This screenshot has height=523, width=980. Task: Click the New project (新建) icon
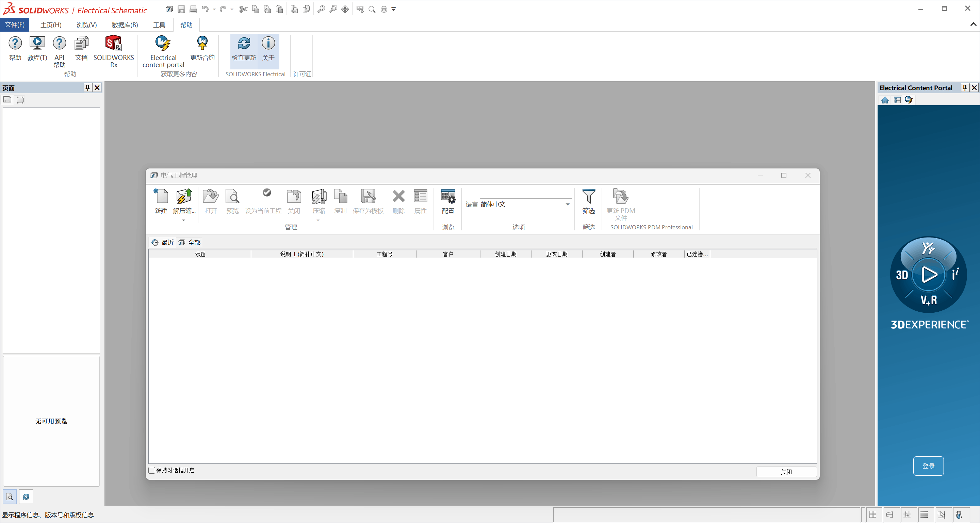point(161,197)
